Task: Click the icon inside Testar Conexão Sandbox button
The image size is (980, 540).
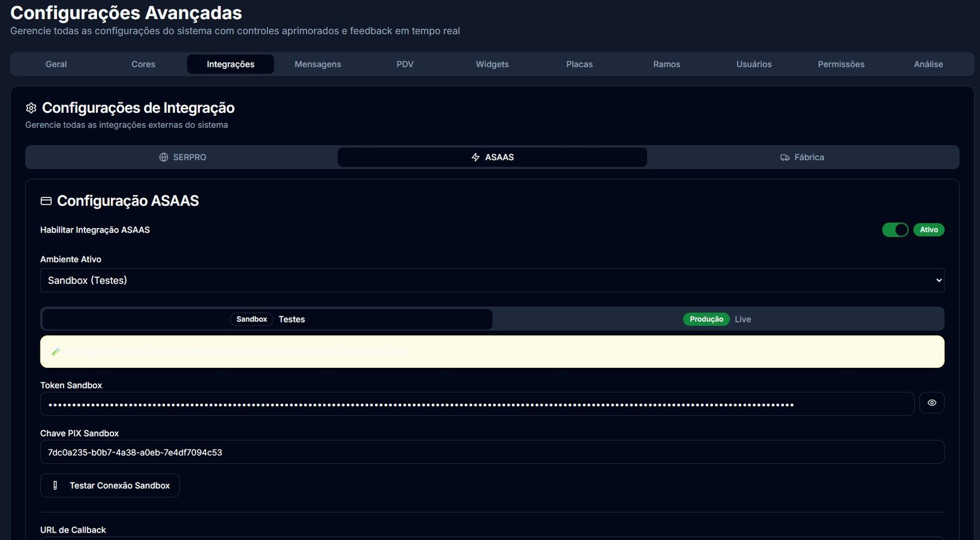Action: pyautogui.click(x=55, y=485)
